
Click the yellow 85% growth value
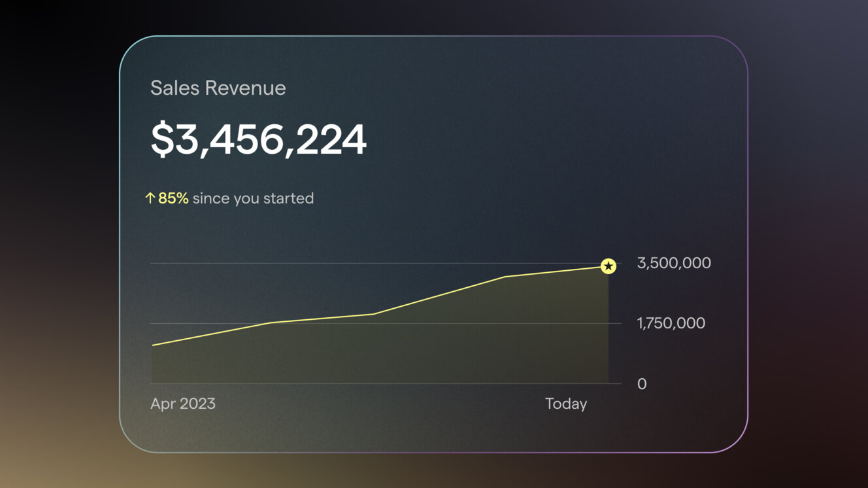[x=173, y=198]
